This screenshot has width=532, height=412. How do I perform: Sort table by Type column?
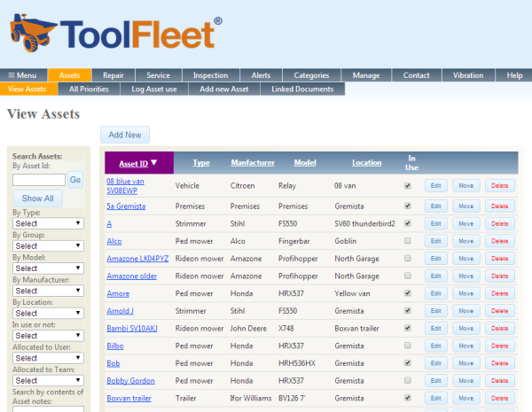[x=201, y=163]
